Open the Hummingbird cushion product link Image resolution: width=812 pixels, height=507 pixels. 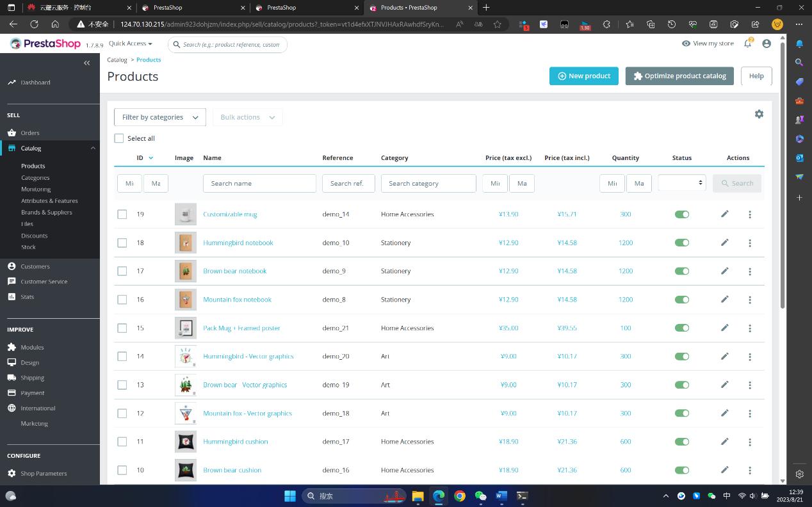coord(235,442)
